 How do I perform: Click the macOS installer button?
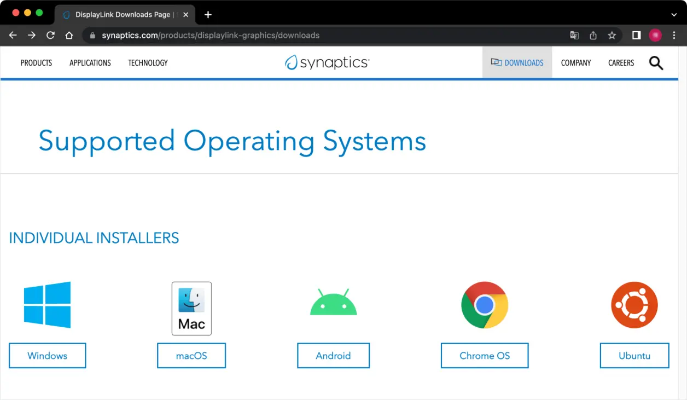click(191, 355)
